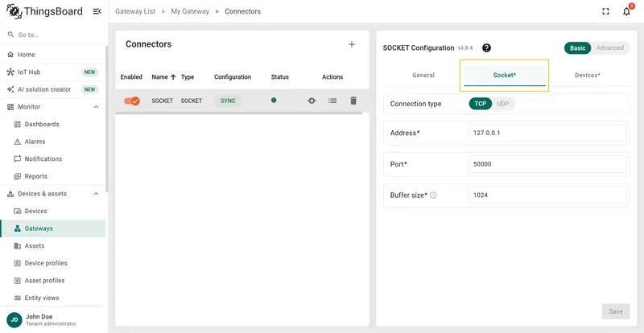The height and width of the screenshot is (333, 644).
Task: Open the IoT Hub menu item
Action: (x=53, y=72)
